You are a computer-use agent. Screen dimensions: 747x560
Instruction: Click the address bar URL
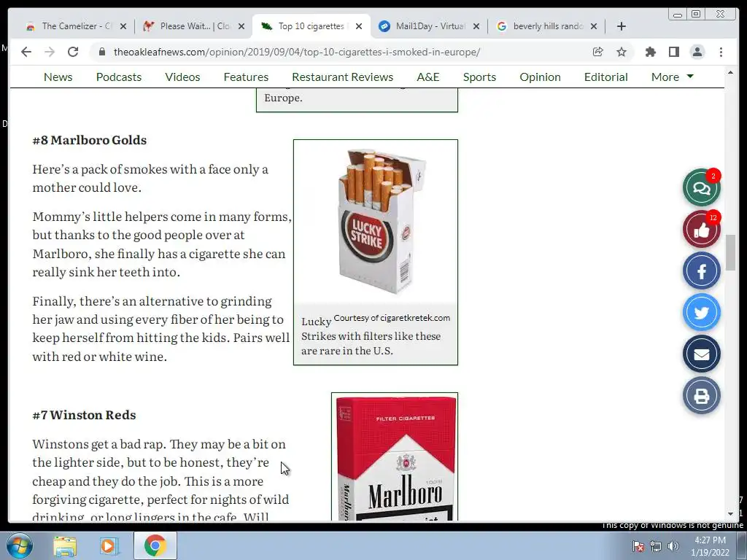296,52
